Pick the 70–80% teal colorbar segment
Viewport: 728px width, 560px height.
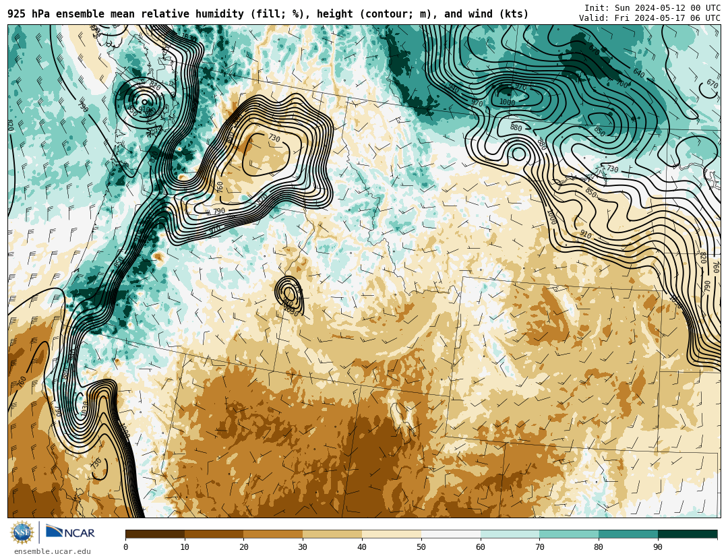(569, 534)
